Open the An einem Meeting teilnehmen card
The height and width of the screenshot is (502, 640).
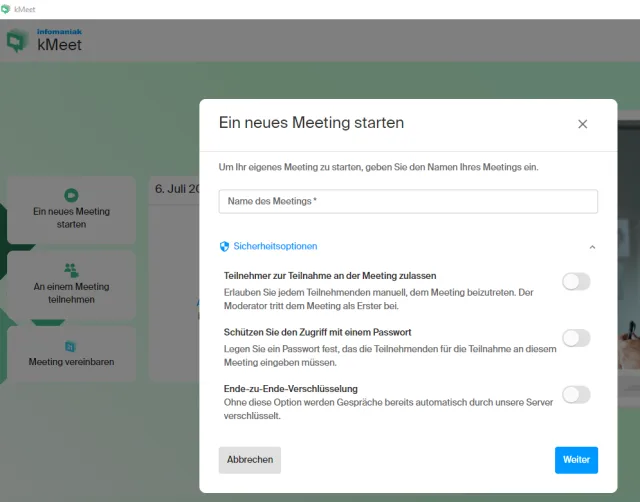click(x=71, y=286)
